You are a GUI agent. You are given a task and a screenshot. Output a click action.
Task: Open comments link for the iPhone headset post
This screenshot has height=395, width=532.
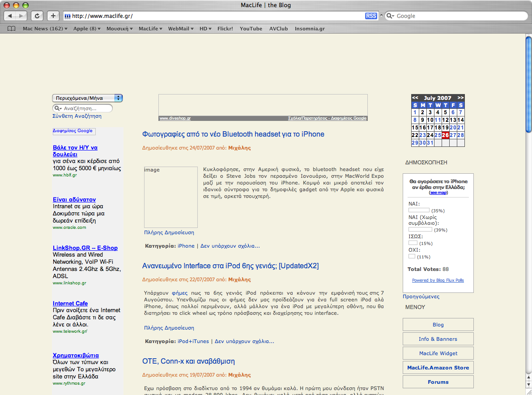point(230,246)
